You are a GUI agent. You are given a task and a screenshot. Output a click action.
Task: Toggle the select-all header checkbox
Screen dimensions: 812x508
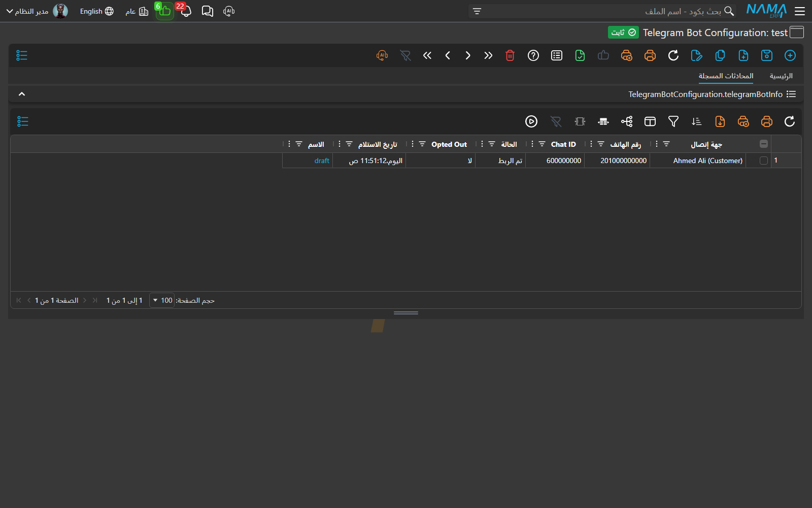764,144
